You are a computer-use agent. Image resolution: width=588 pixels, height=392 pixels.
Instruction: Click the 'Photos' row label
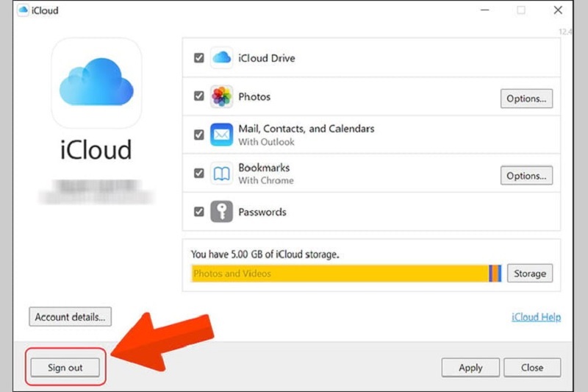pos(254,97)
